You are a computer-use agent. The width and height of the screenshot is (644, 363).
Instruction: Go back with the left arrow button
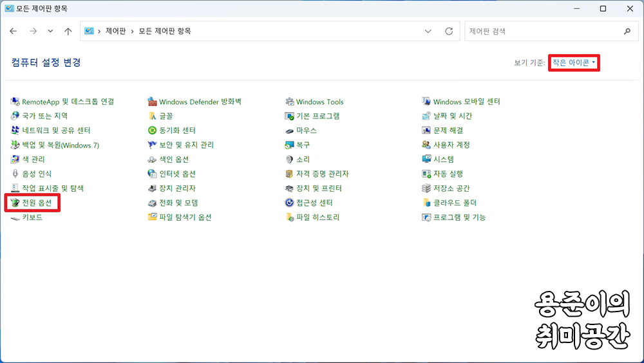coord(13,31)
